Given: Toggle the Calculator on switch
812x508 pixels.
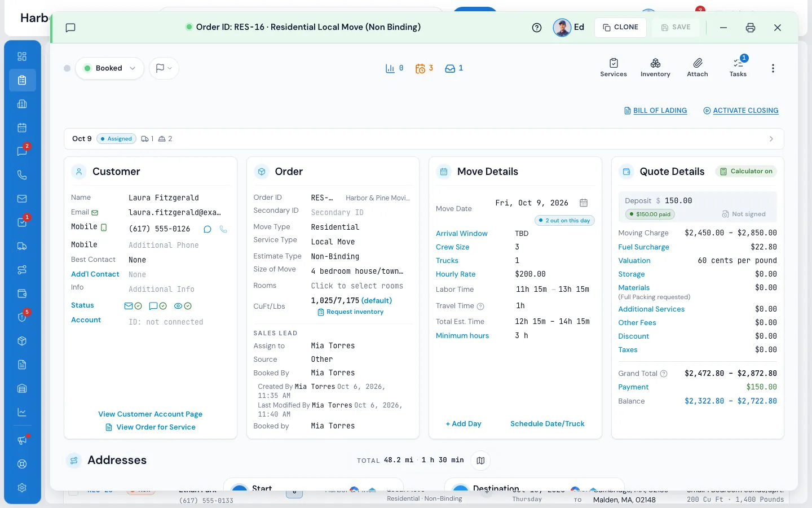Looking at the screenshot, I should coord(746,172).
